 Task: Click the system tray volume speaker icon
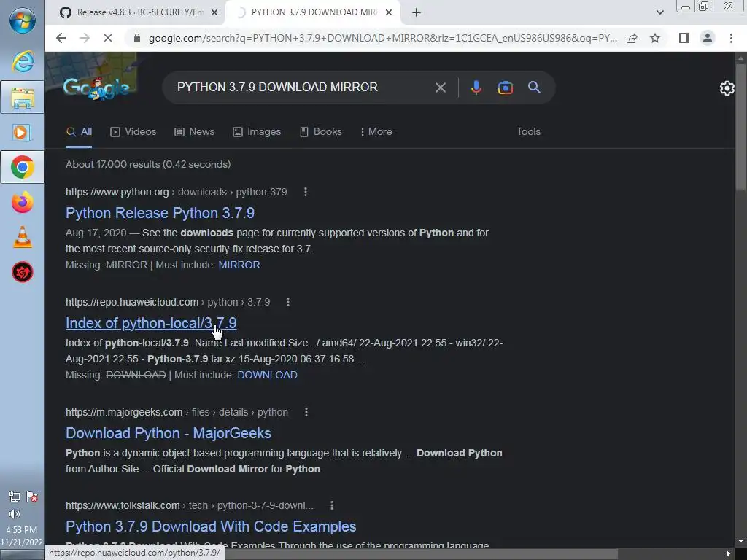point(15,514)
